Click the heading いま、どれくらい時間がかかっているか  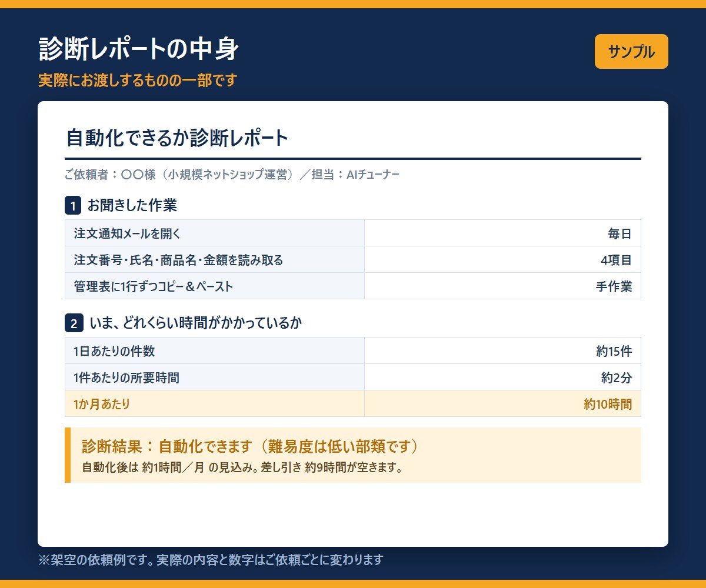(195, 323)
